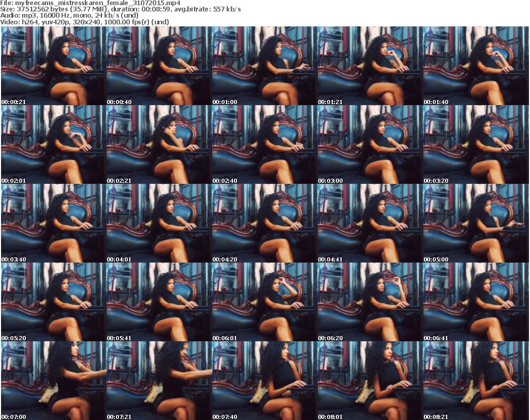Select the thumbnail stamped 00:00:21
The height and width of the screenshot is (420, 530).
tap(54, 66)
